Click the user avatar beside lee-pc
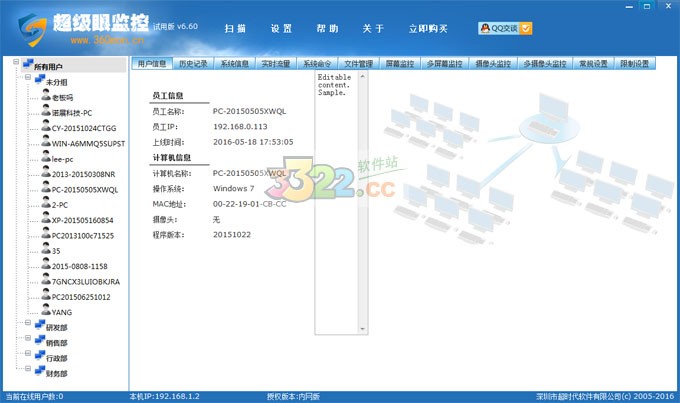 (x=46, y=157)
